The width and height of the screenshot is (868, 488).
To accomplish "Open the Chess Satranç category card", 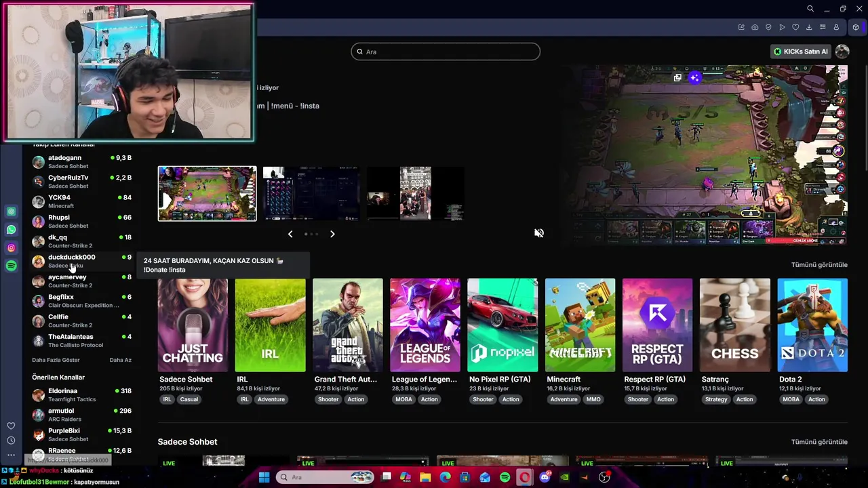I will [735, 325].
